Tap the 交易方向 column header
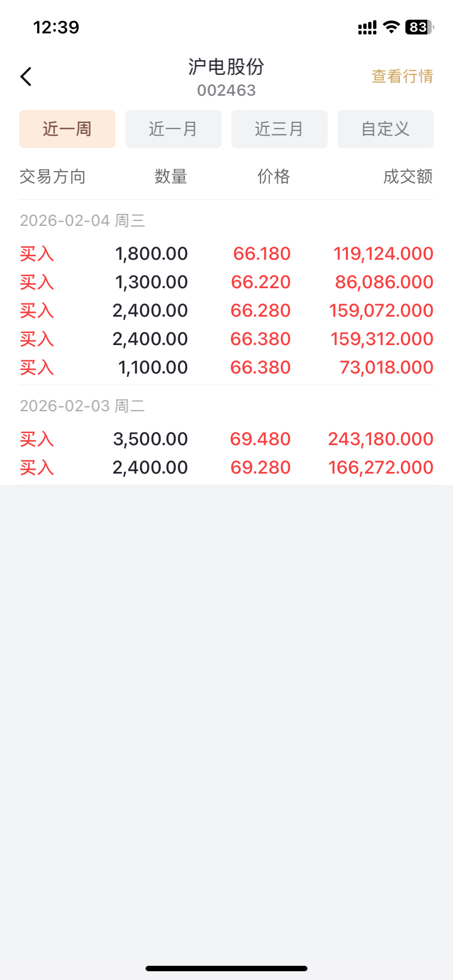 (53, 177)
